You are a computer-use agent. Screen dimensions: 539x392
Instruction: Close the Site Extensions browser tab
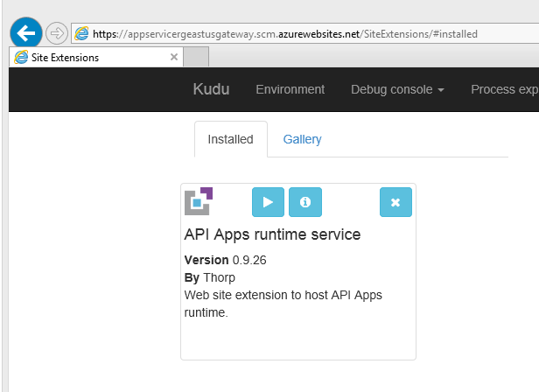click(174, 58)
